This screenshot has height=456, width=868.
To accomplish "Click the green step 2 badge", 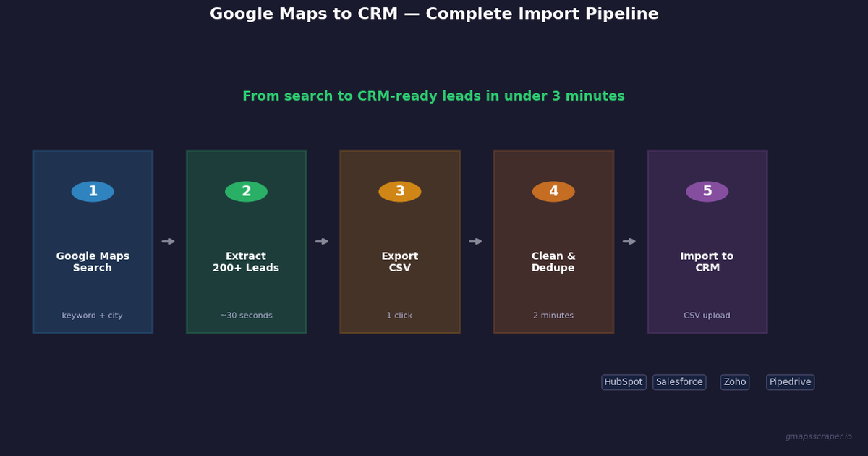I will (246, 192).
